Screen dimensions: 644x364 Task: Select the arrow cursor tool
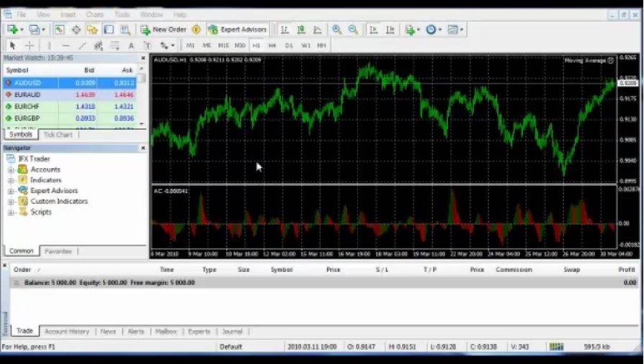coord(12,45)
